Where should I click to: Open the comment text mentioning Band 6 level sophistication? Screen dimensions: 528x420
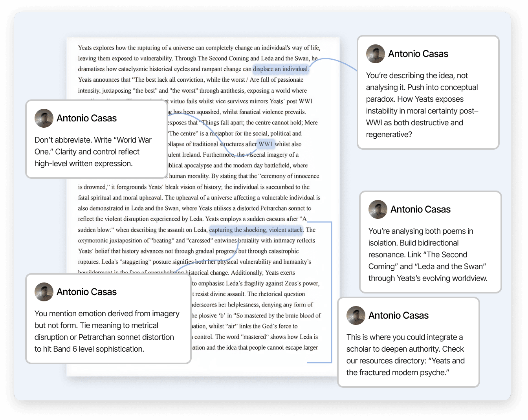[107, 331]
